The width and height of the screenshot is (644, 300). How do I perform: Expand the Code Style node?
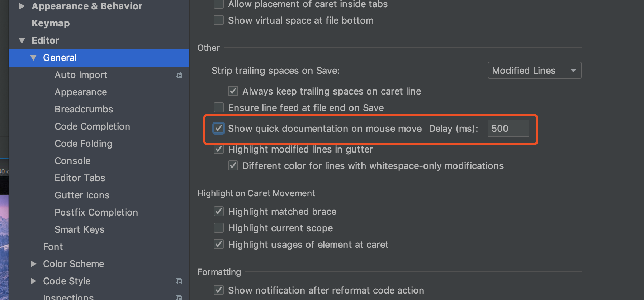coord(33,281)
